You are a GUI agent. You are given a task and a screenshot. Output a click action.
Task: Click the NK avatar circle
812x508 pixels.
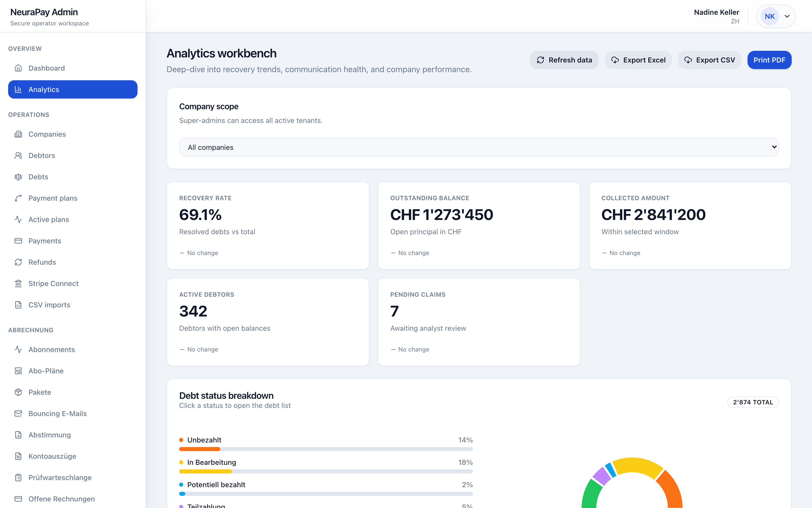[x=770, y=16]
